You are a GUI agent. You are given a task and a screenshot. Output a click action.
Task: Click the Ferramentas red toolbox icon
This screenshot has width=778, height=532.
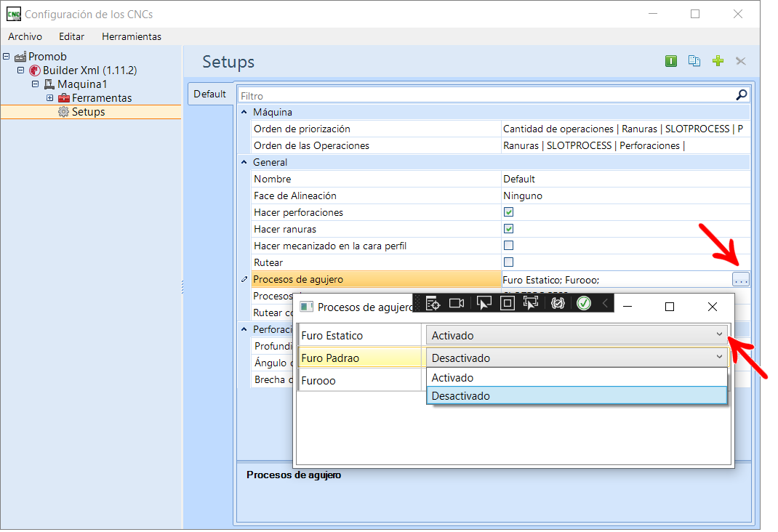(x=64, y=98)
